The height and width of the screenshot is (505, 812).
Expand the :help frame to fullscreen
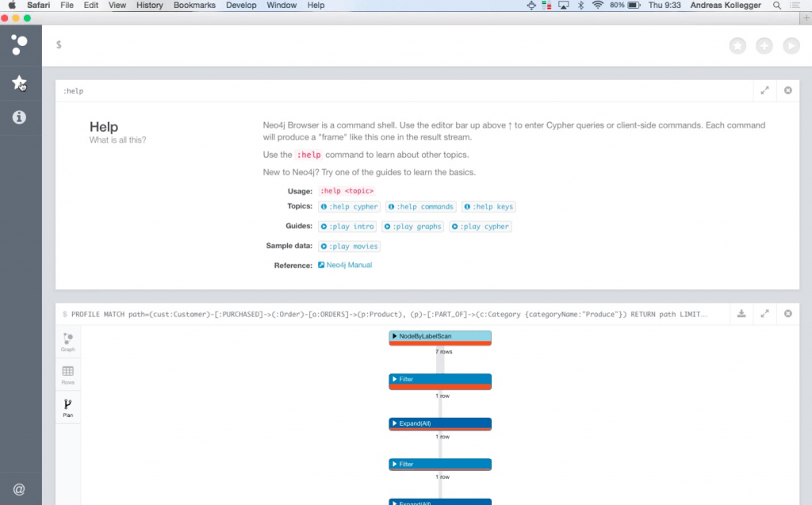(765, 90)
